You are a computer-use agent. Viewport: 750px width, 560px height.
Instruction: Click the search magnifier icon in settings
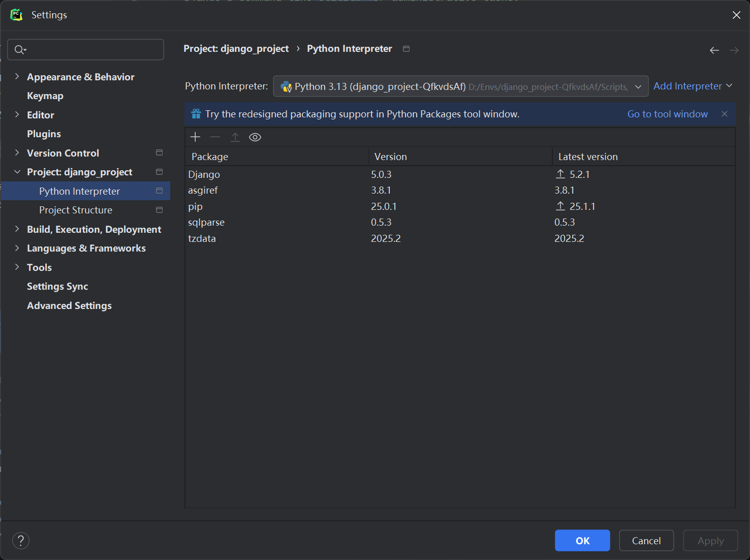[x=20, y=49]
